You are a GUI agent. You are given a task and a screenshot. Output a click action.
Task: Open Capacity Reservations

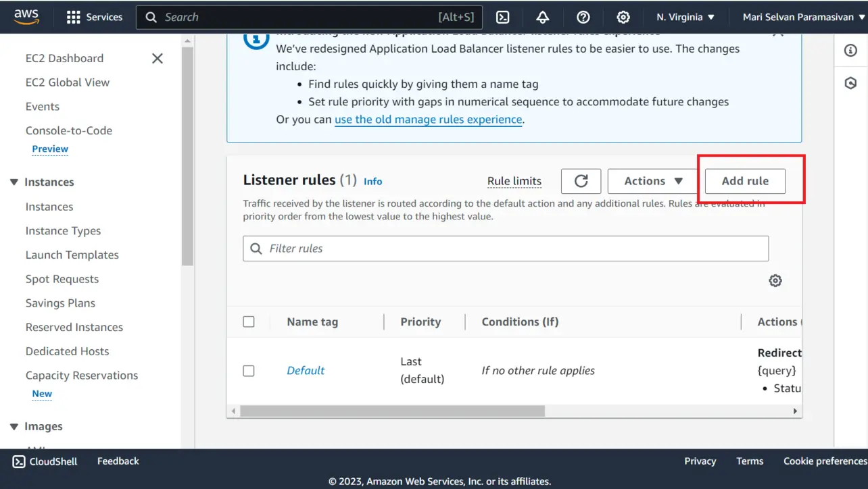point(82,376)
